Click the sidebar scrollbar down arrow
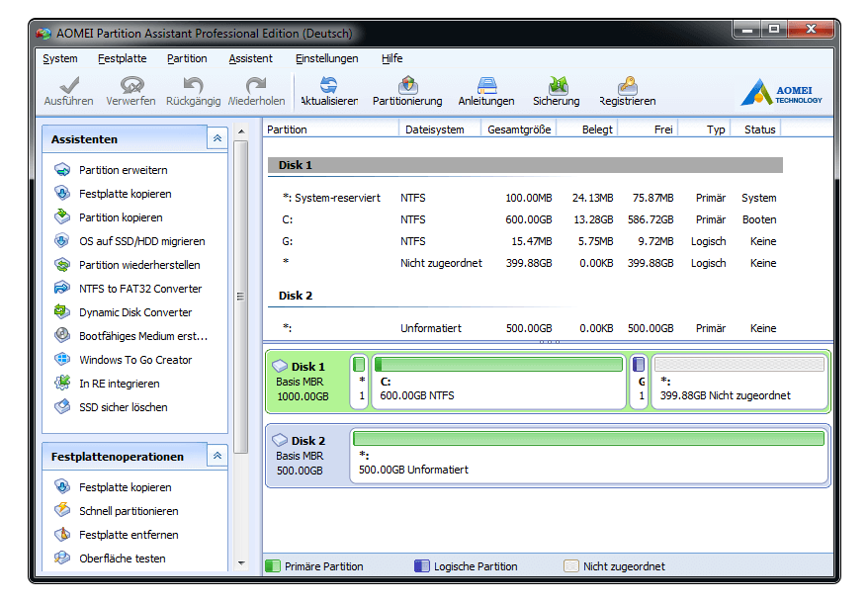This screenshot has height=602, width=868. pos(241,563)
